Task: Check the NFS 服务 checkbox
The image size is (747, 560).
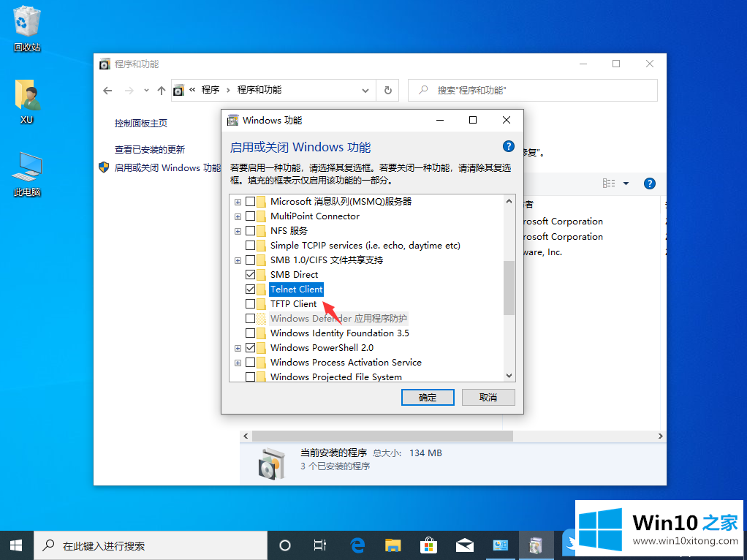Action: tap(250, 231)
